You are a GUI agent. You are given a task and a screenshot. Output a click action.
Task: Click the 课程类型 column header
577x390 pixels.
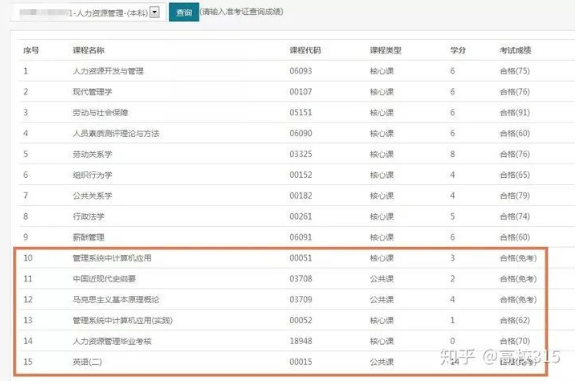tap(385, 50)
